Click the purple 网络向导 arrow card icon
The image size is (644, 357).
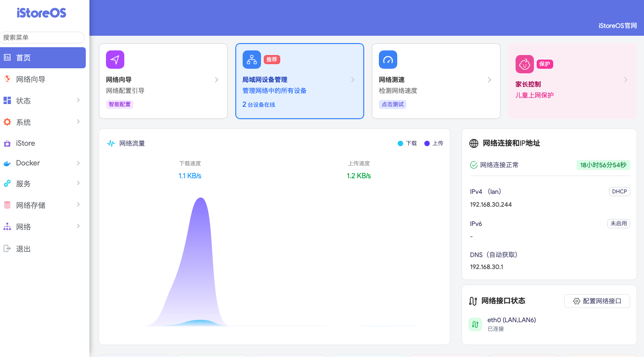[115, 60]
